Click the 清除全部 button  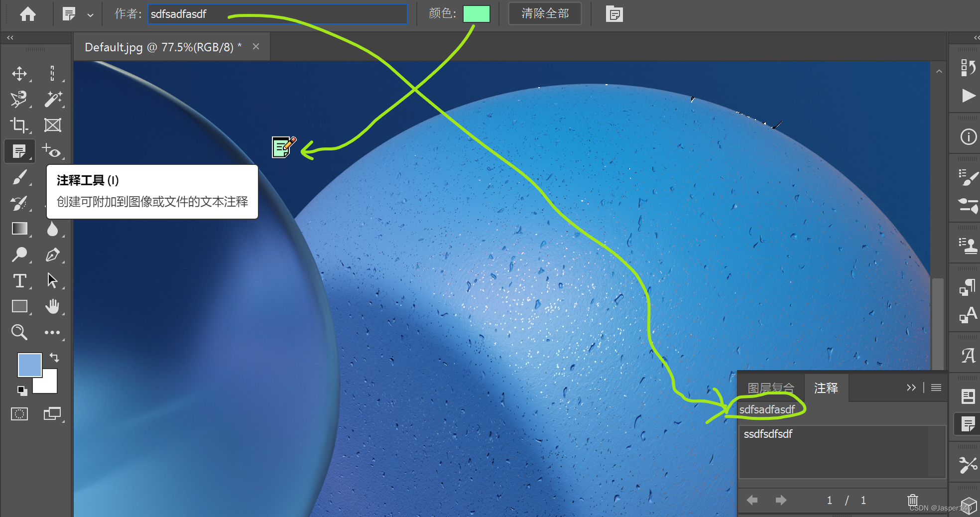pyautogui.click(x=545, y=13)
